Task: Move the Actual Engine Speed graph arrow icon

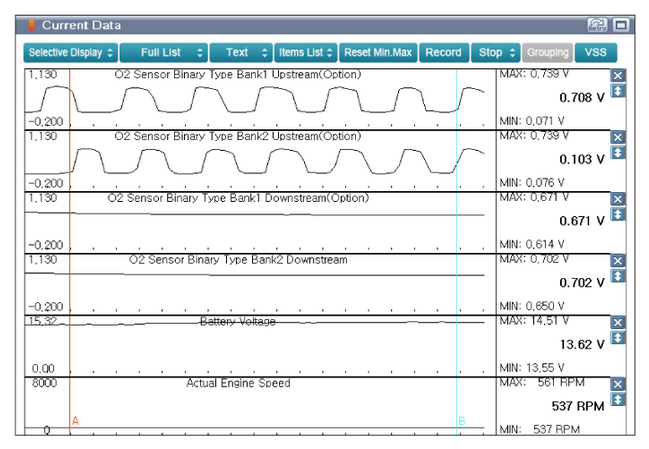Action: pos(618,399)
